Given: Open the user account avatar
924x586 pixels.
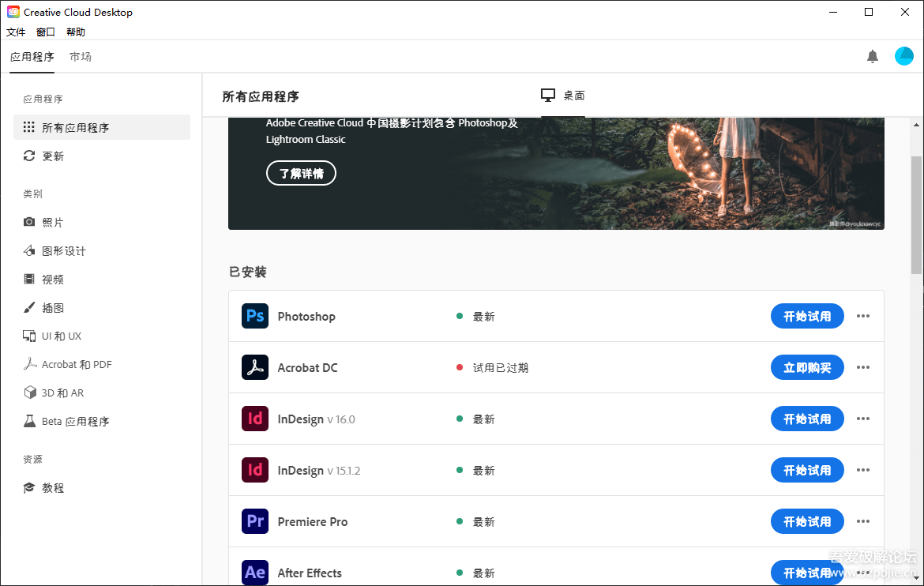Looking at the screenshot, I should coord(904,56).
